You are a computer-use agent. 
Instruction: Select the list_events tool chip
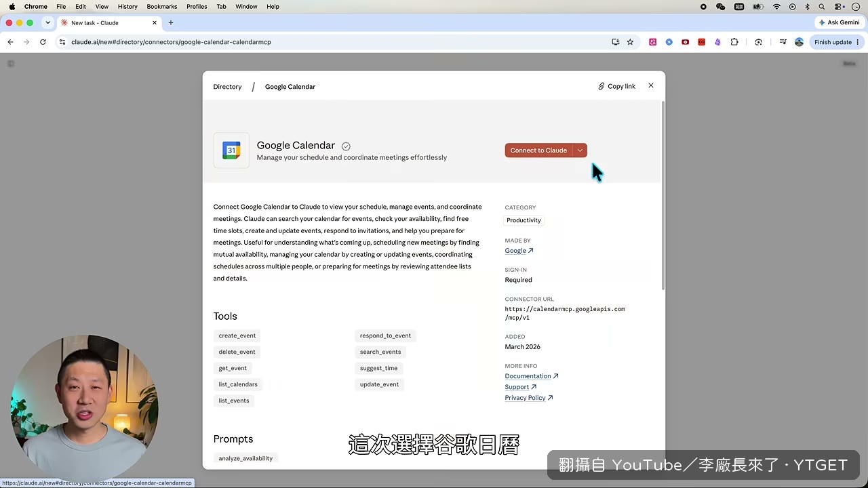[x=234, y=401]
